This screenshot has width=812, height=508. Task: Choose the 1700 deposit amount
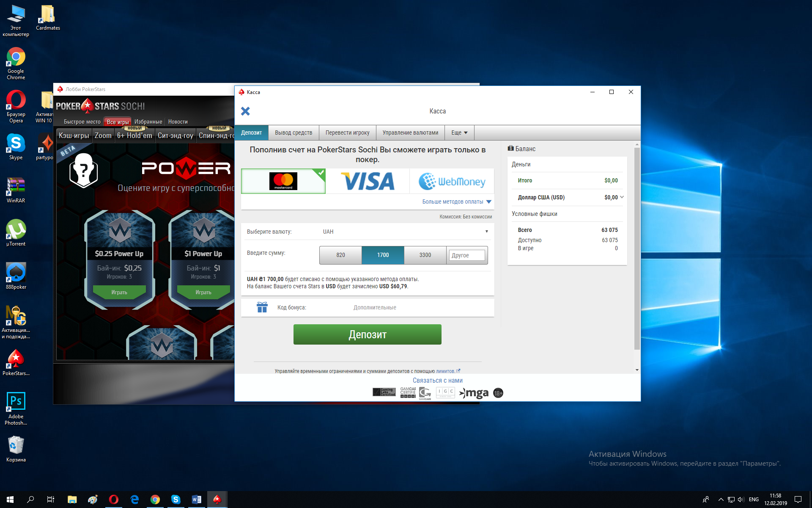[383, 255]
